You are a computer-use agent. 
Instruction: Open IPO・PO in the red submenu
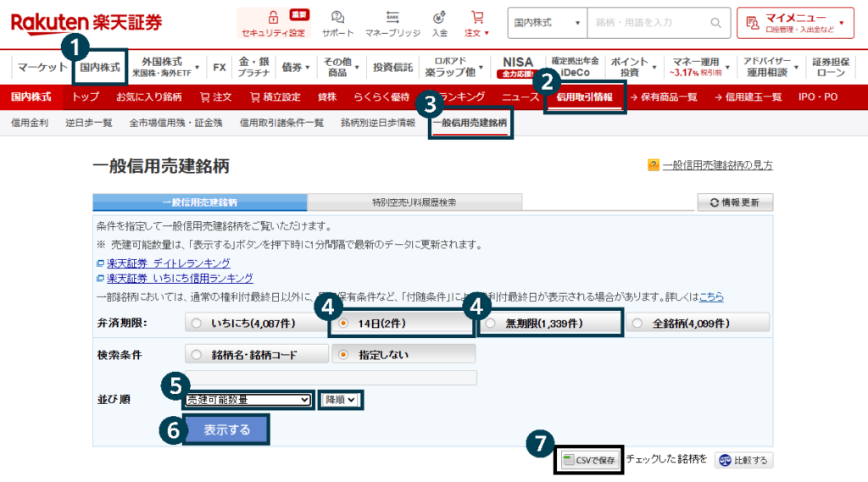pyautogui.click(x=818, y=97)
